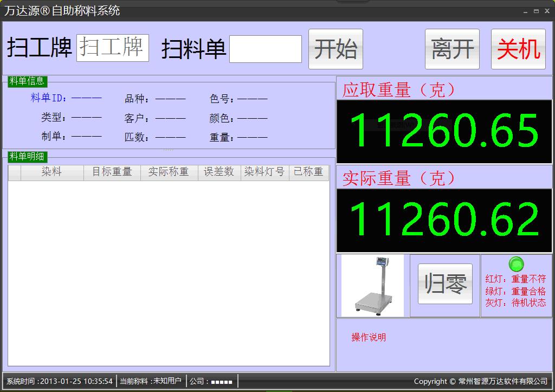Click the 误差数 column header
Screen dimensions: 555x392
click(219, 172)
